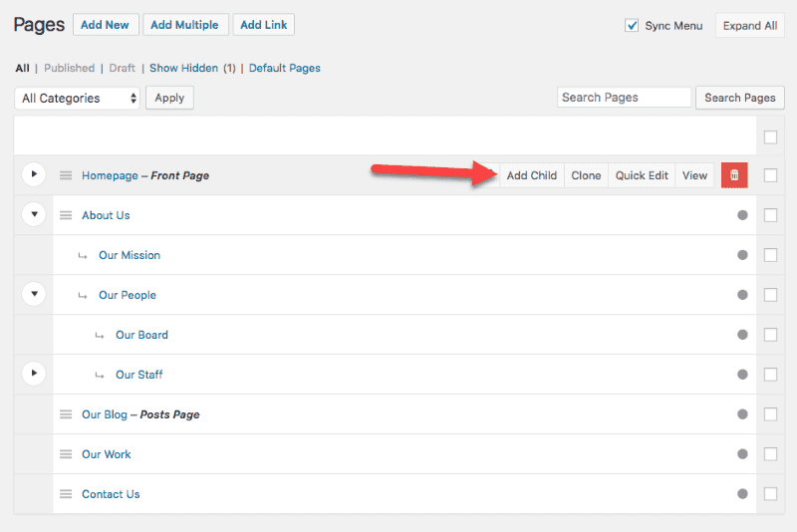Filter list by Show Hidden
Screen dimensions: 797x532
tap(183, 68)
